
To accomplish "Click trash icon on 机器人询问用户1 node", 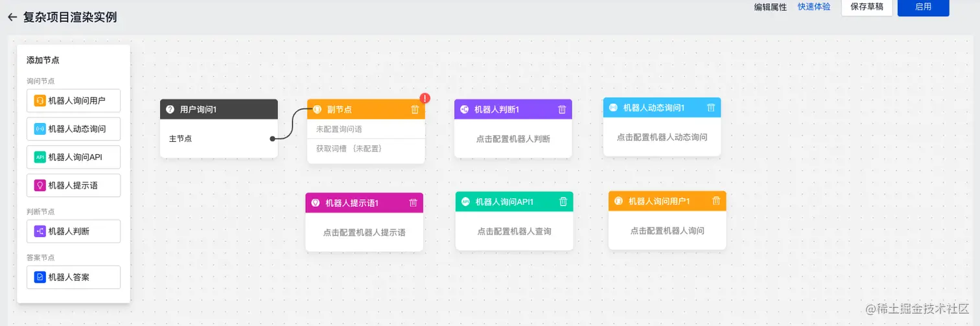I will coord(716,201).
